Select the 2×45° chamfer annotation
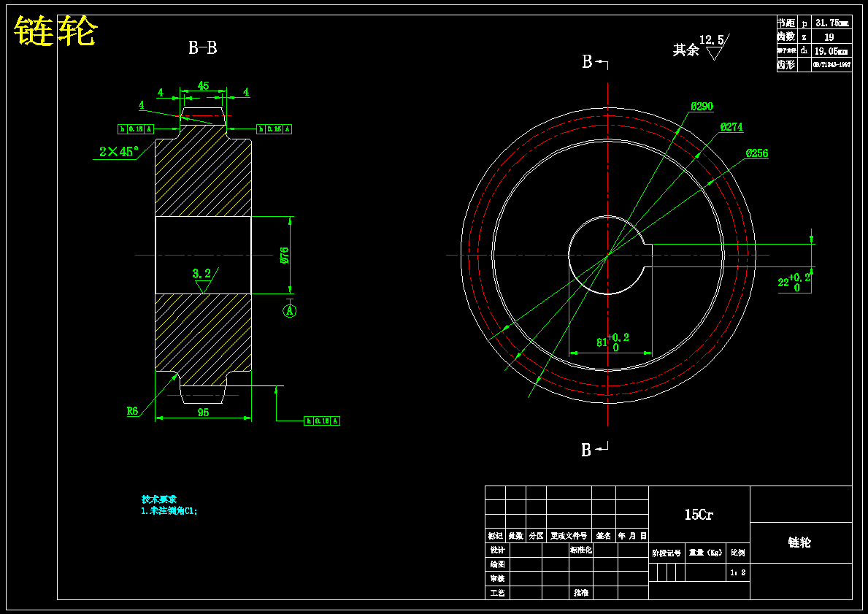The image size is (868, 614). [118, 152]
